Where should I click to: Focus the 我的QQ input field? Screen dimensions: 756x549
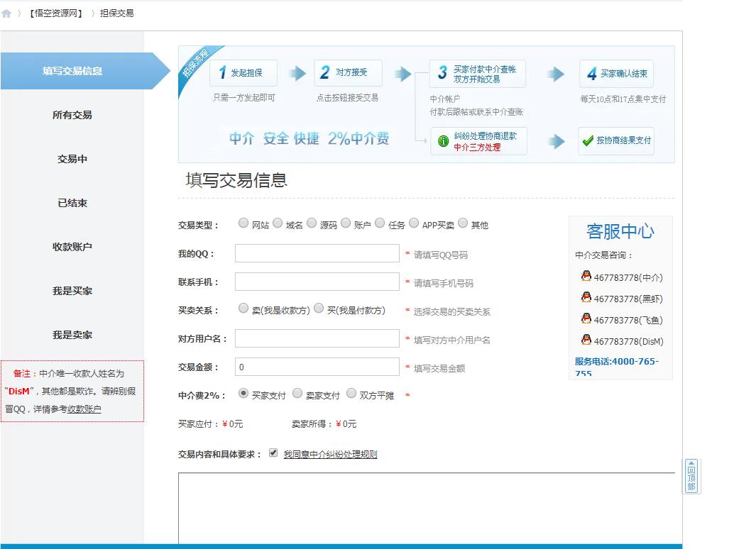[317, 254]
